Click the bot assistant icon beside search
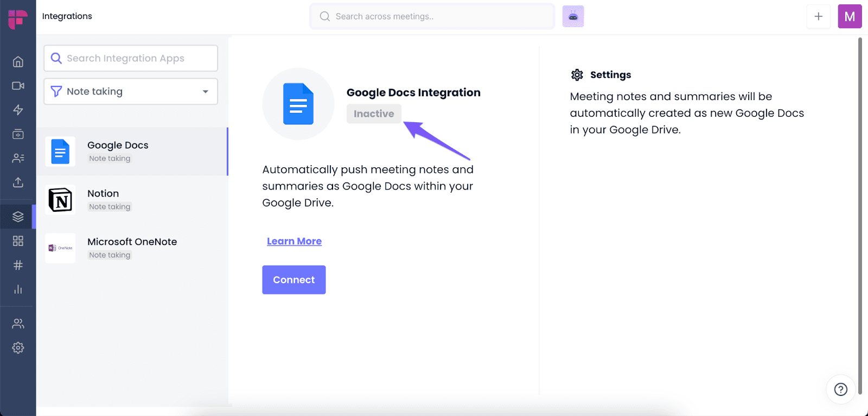The image size is (868, 416). pos(573,16)
